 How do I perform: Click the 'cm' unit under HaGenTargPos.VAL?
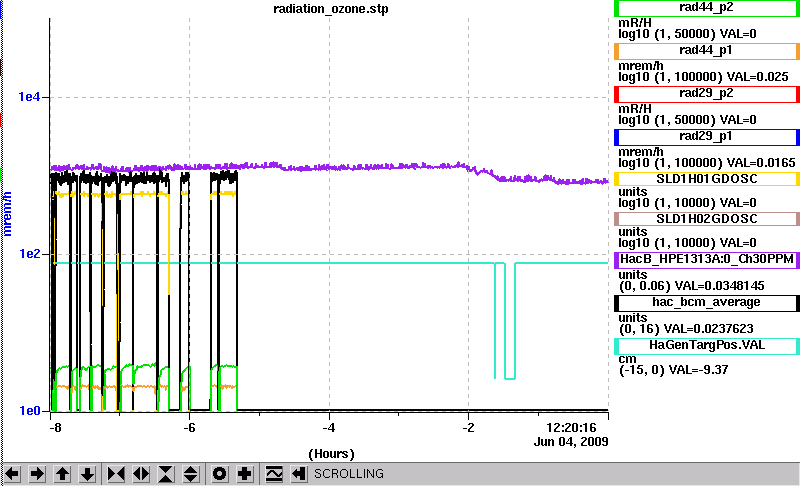(627, 359)
